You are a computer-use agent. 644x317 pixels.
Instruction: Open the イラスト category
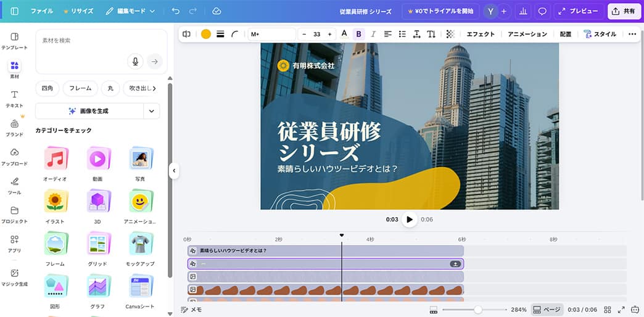[56, 206]
